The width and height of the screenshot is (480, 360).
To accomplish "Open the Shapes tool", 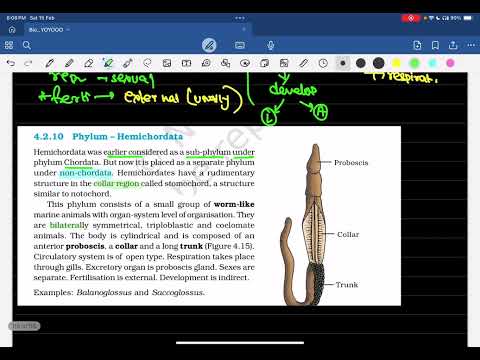I will click(226, 63).
